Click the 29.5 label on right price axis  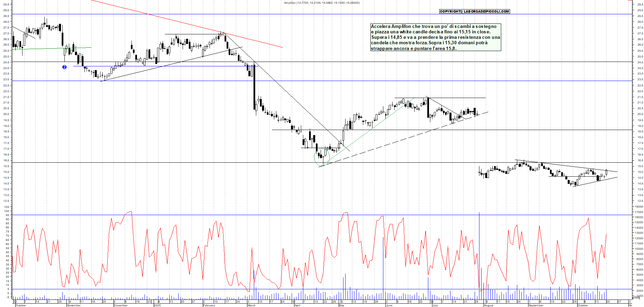click(x=640, y=5)
